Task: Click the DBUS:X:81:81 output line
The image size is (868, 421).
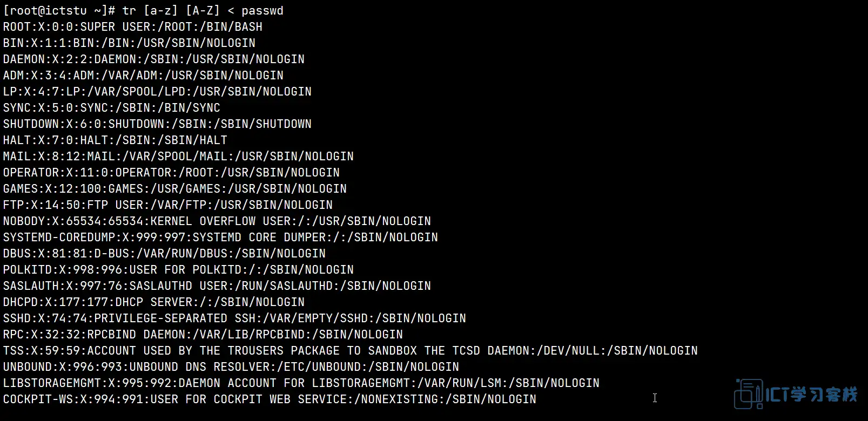Action: point(164,254)
